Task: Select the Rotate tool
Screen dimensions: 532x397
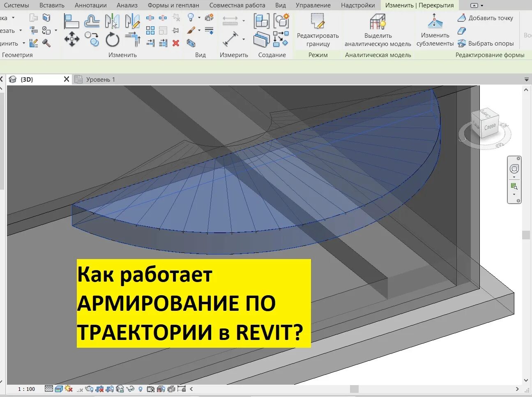Action: click(112, 40)
